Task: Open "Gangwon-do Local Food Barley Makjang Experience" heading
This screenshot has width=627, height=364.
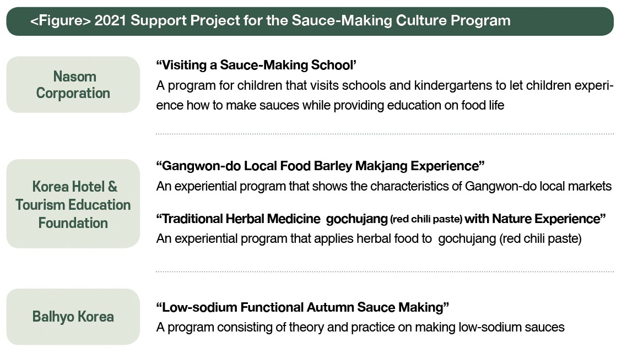Action: click(320, 166)
